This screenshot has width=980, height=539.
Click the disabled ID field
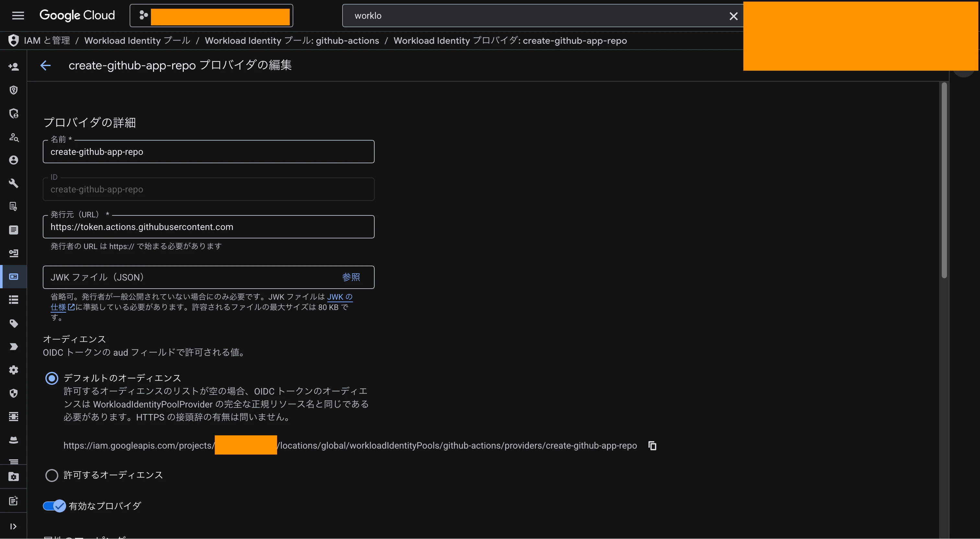(x=208, y=189)
